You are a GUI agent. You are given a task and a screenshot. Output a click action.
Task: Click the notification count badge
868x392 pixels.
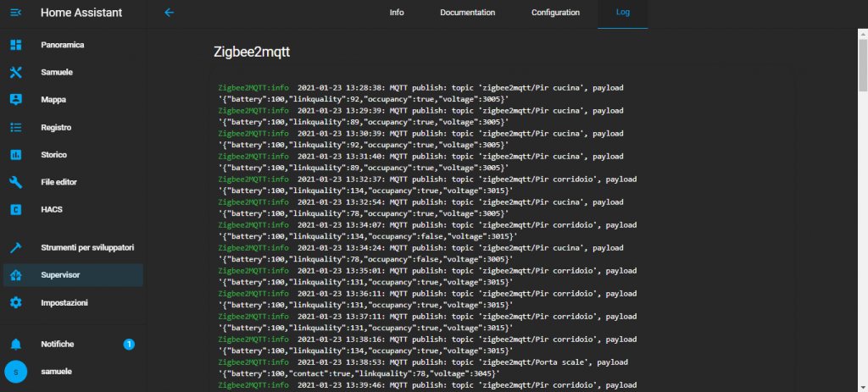pyautogui.click(x=129, y=345)
